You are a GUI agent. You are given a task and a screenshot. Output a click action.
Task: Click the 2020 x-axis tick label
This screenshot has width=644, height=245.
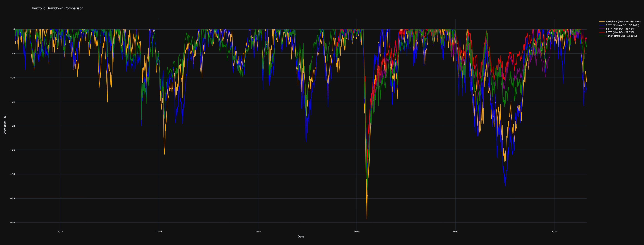point(356,231)
